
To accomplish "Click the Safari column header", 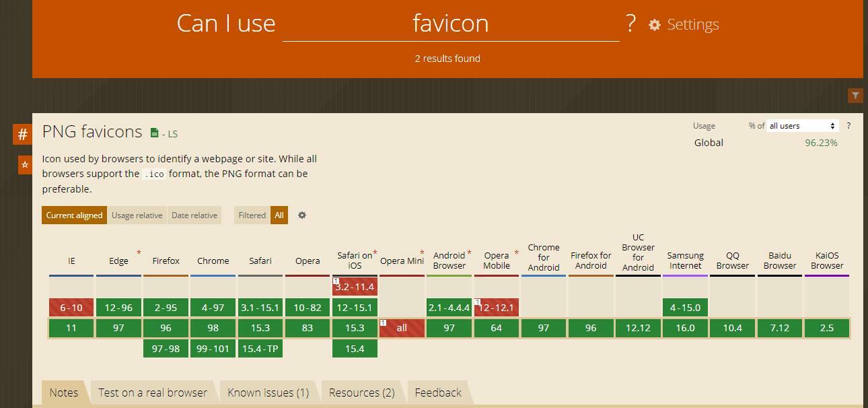I will pos(260,261).
